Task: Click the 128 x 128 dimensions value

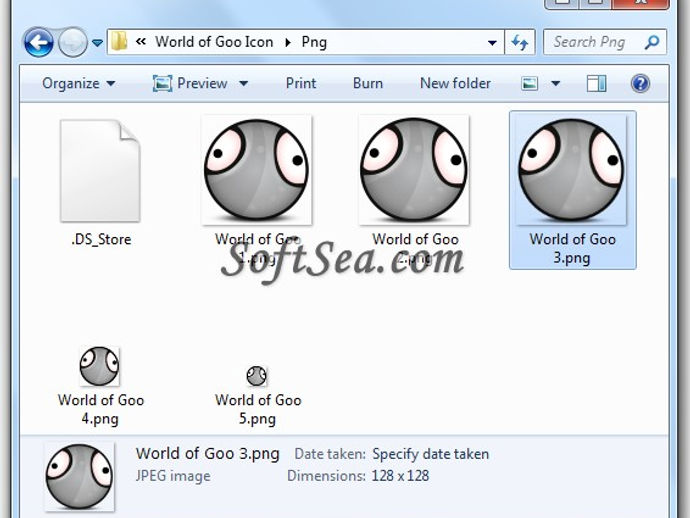Action: pos(400,476)
